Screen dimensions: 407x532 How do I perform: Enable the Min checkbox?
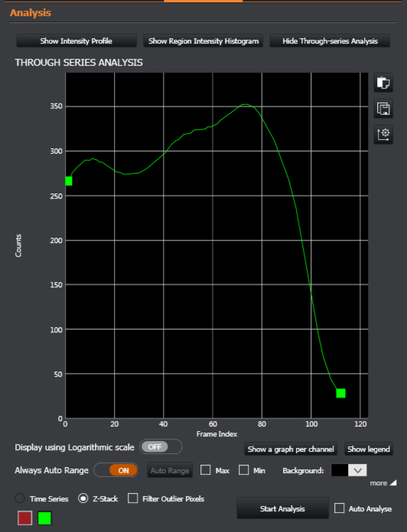[x=244, y=470]
